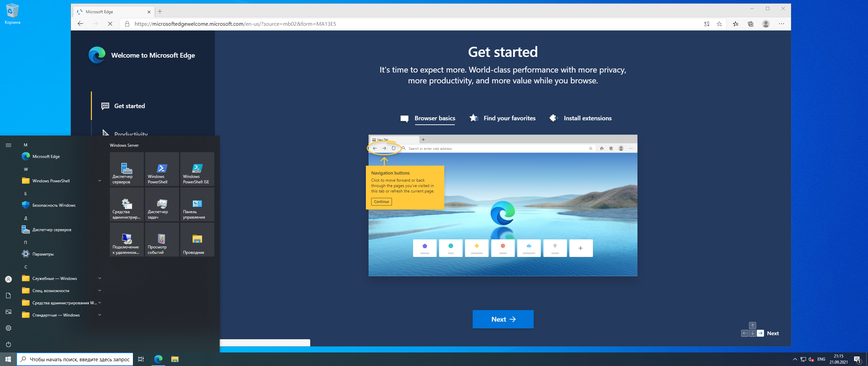This screenshot has width=868, height=366.
Task: Click the browser preview illustration
Action: [x=503, y=205]
